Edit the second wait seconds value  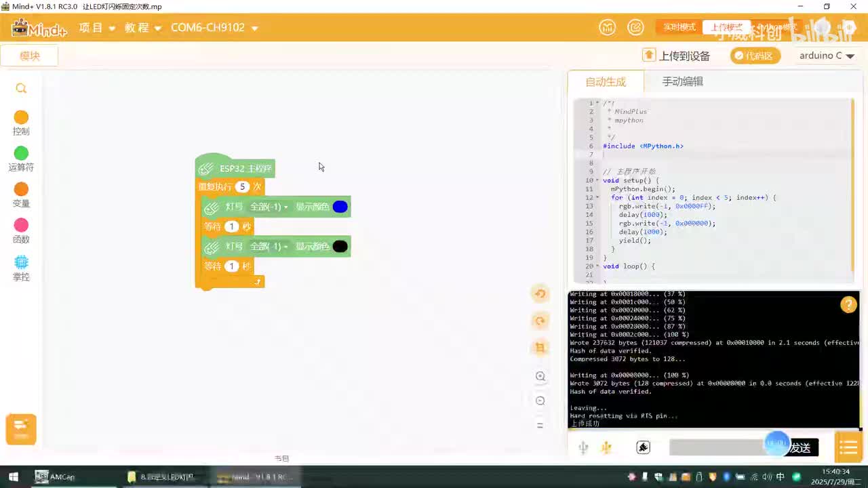pos(232,266)
